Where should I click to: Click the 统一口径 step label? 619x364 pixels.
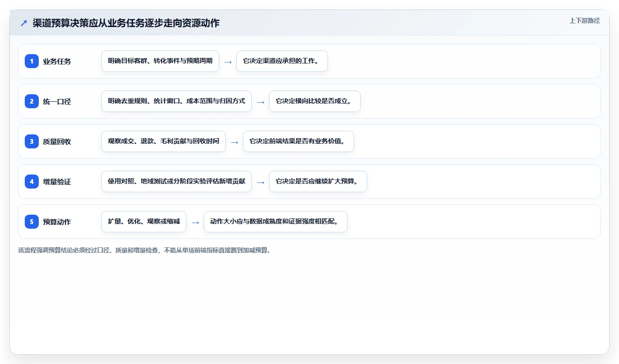[x=57, y=101]
